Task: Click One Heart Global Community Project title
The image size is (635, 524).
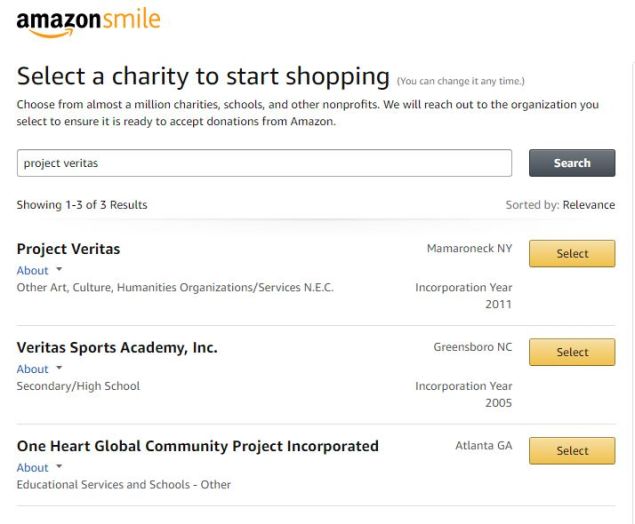Action: pyautogui.click(x=198, y=446)
